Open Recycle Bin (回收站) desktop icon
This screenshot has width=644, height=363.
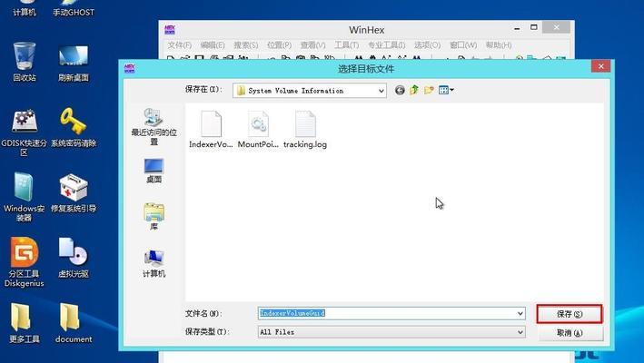(25, 62)
